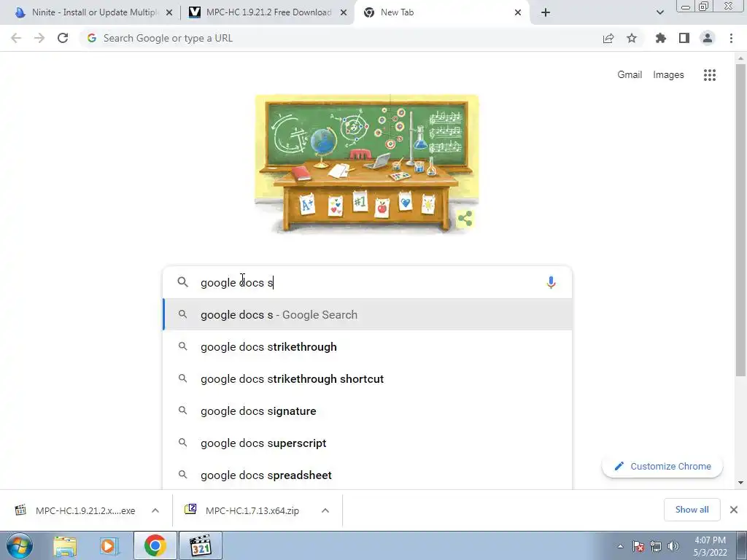
Task: Pick the 'google docs signature' suggestion
Action: point(368,411)
